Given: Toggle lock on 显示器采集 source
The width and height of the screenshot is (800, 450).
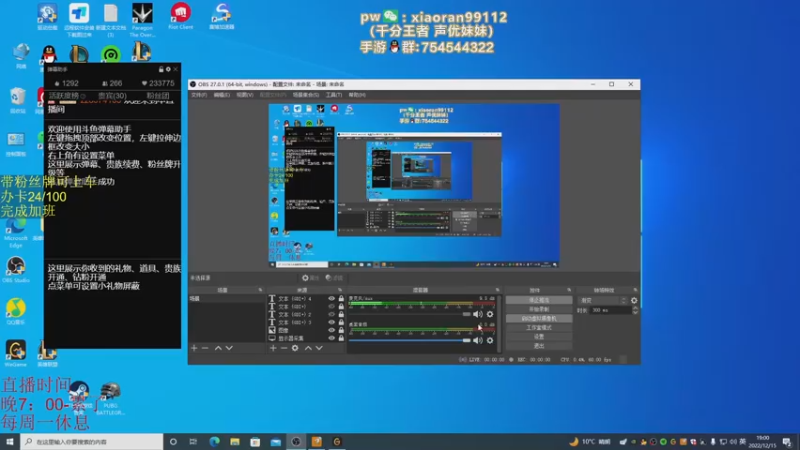Looking at the screenshot, I should pyautogui.click(x=341, y=338).
